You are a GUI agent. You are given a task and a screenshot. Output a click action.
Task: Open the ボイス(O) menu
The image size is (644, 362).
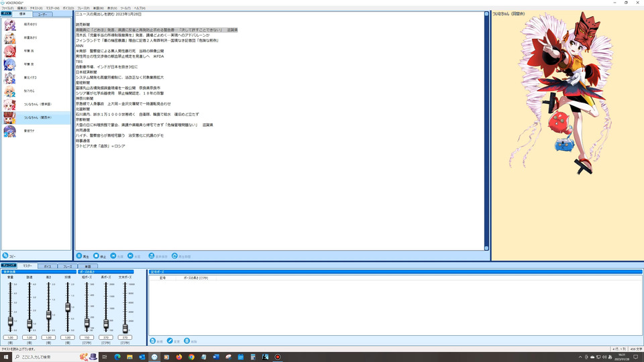coord(68,8)
